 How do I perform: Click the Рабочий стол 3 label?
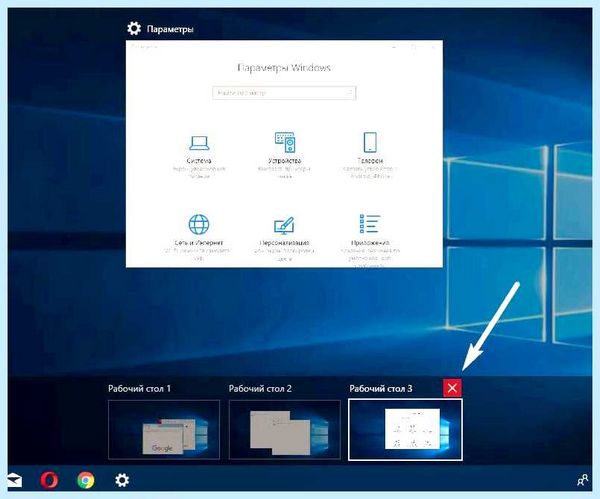[x=381, y=389]
